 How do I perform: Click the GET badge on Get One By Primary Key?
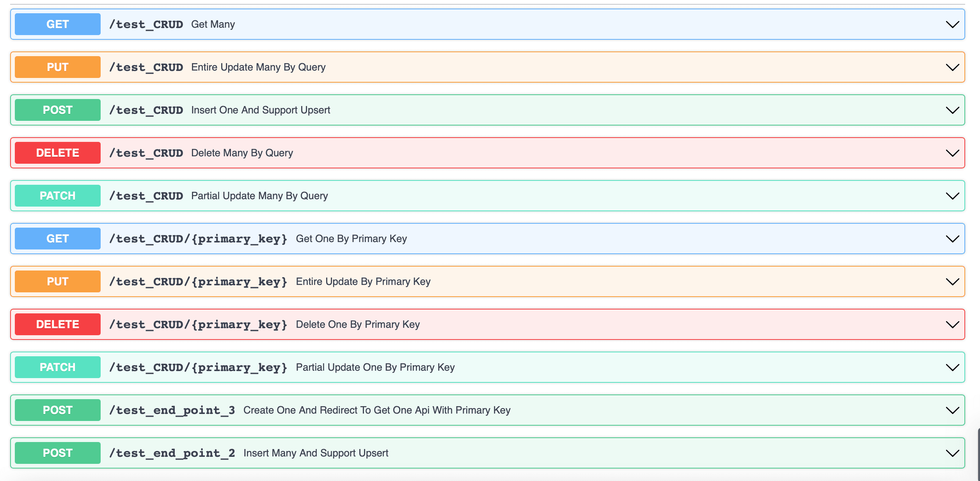tap(57, 238)
